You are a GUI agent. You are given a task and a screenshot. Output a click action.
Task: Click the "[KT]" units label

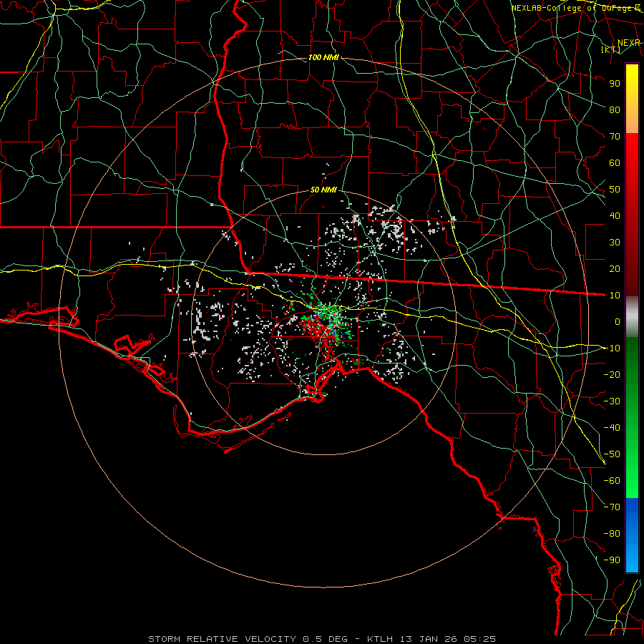[611, 49]
